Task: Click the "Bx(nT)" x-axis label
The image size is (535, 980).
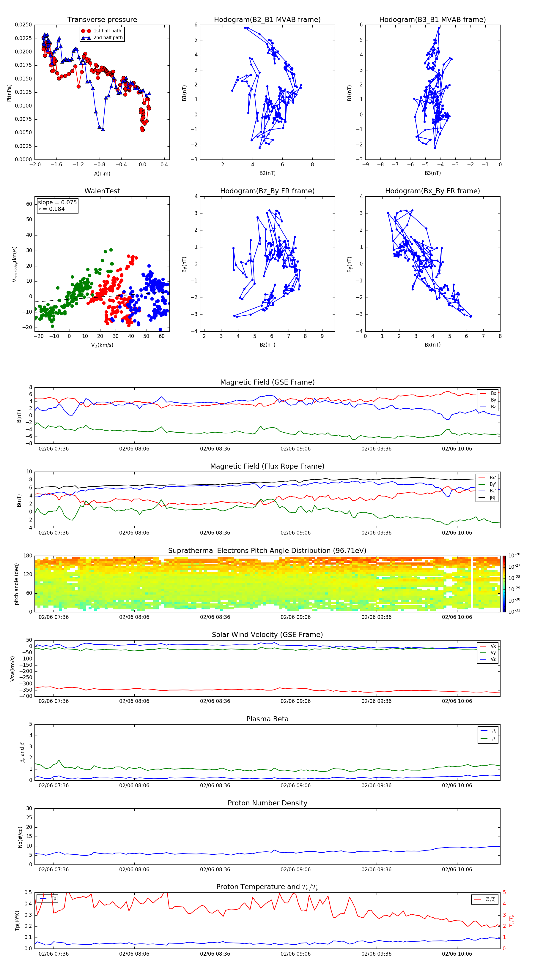Action: pos(432,345)
